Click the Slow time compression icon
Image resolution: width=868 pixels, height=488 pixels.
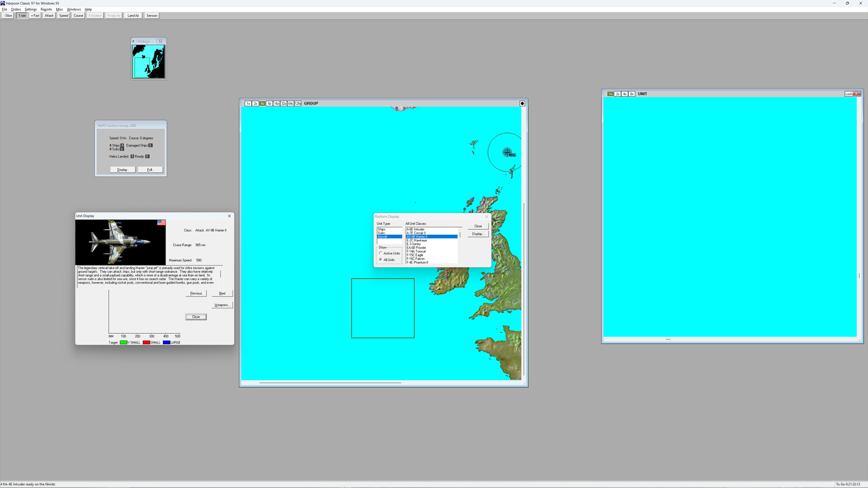[x=7, y=15]
